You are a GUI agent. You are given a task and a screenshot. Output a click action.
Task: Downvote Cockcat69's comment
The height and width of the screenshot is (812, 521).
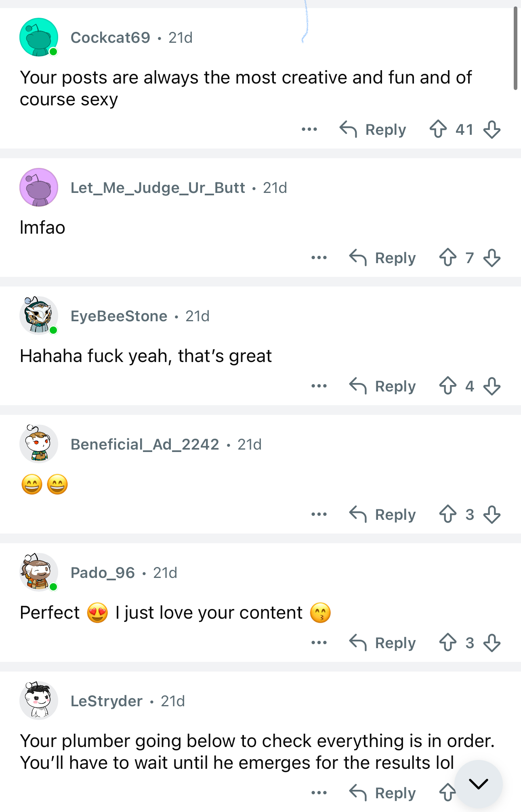pos(492,130)
